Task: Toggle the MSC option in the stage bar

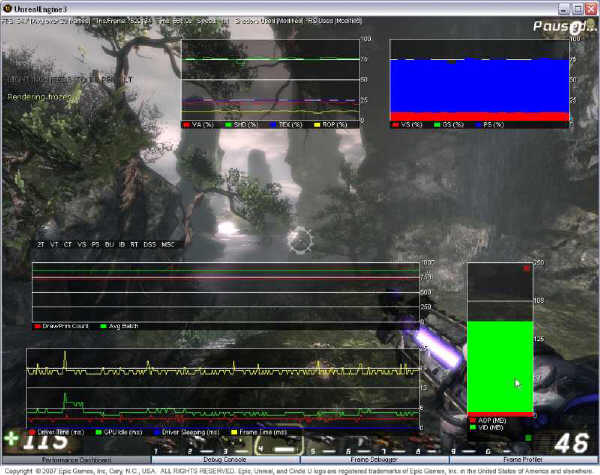Action: pos(168,245)
